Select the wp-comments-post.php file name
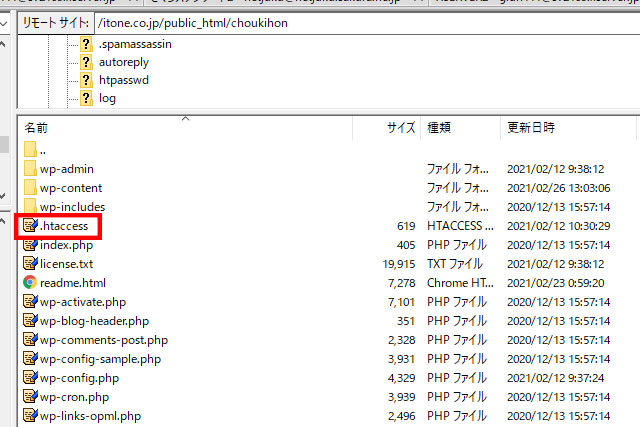Screen dimensions: 640x427 coord(104,340)
